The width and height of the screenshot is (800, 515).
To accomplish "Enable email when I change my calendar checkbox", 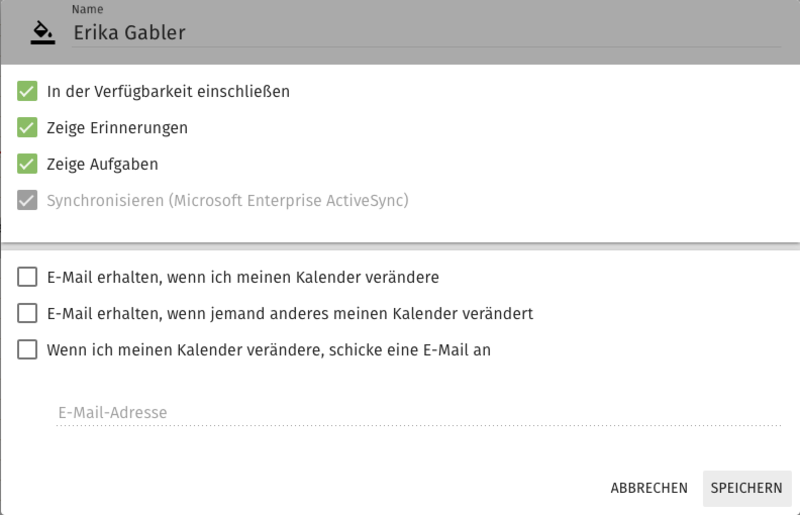I will (x=27, y=277).
